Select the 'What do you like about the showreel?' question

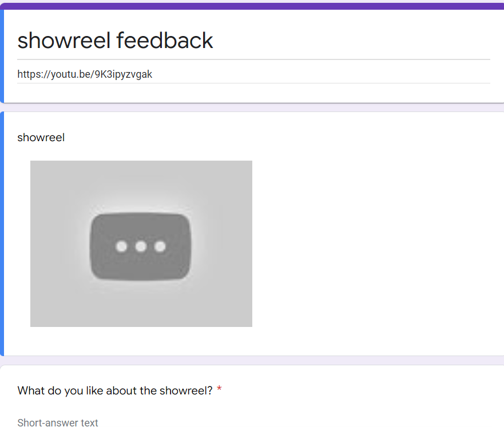115,390
